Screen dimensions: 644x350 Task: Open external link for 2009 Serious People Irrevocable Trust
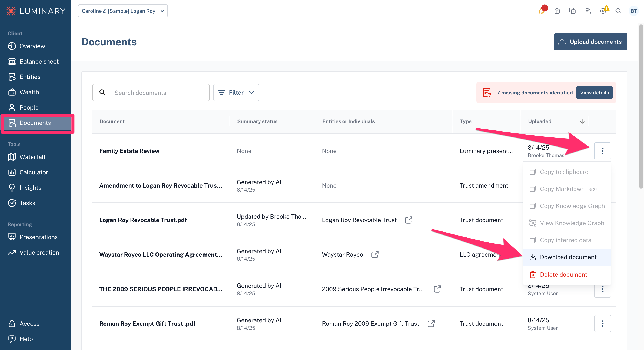pos(437,289)
